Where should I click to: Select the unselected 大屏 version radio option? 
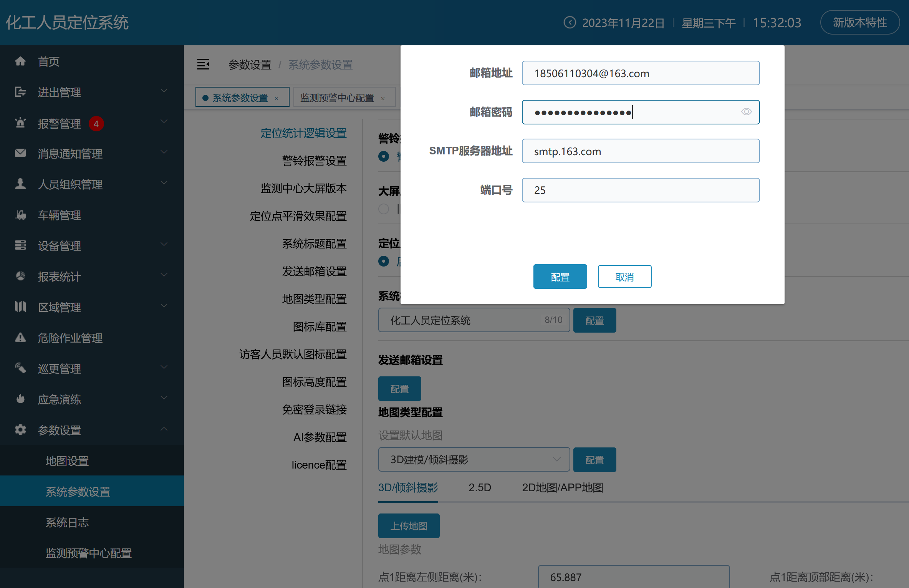coord(384,209)
